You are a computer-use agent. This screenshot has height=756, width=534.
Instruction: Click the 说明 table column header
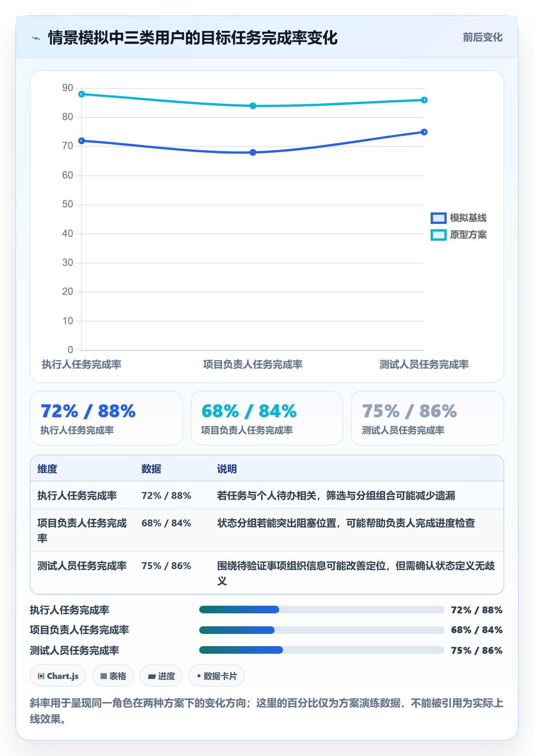point(227,469)
